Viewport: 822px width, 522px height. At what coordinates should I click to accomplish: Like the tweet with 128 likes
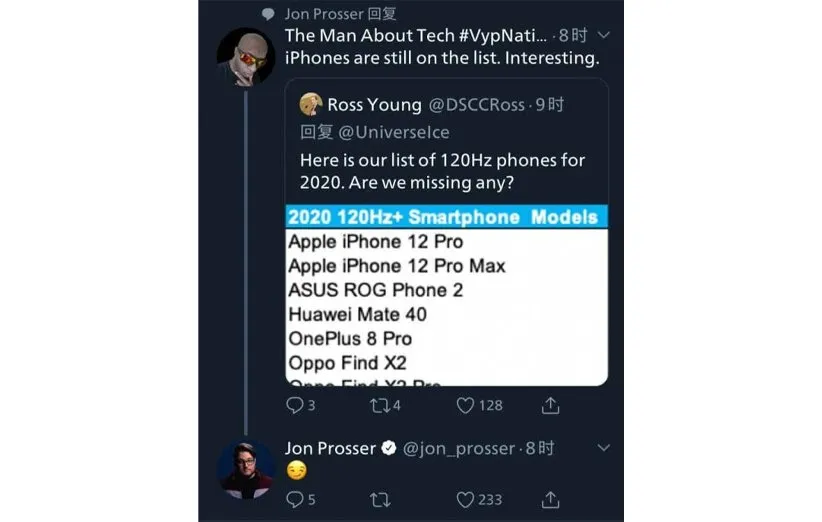(465, 406)
